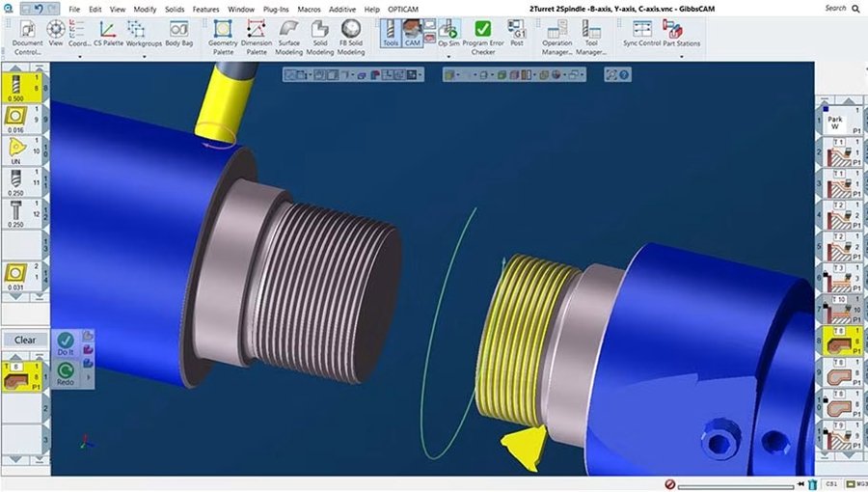Click the red stop icon in status bar
The image size is (868, 492).
[670, 485]
